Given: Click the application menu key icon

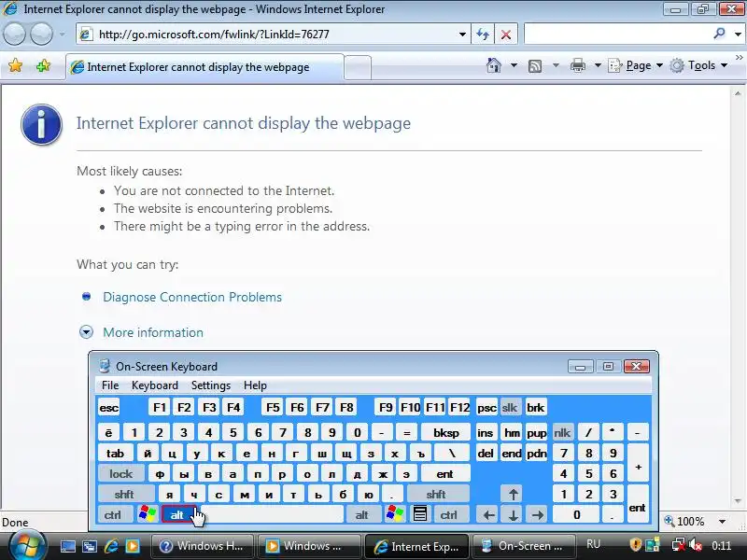Looking at the screenshot, I should point(419,515).
